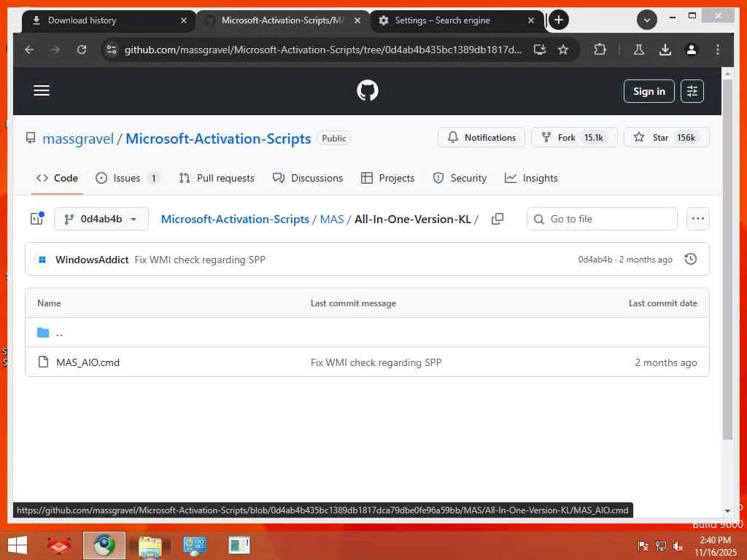747x560 pixels.
Task: Click Microsoft-Activation-Scripts breadcrumb link
Action: click(235, 219)
